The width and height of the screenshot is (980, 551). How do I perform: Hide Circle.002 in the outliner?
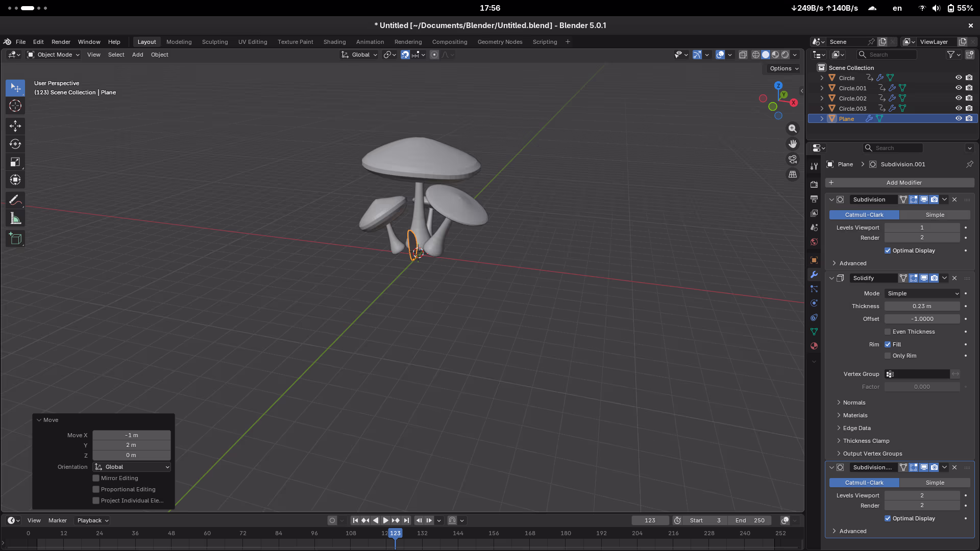[958, 98]
